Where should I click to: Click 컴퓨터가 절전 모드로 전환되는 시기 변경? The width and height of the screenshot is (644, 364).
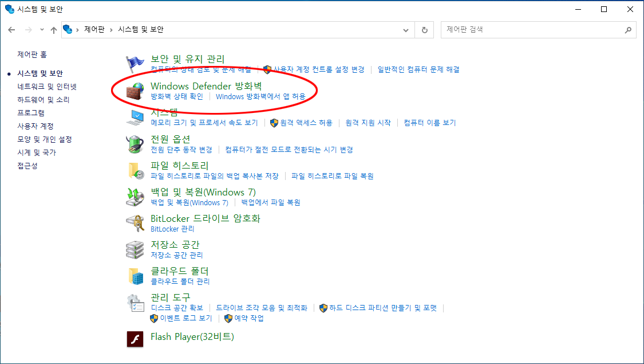(x=289, y=149)
